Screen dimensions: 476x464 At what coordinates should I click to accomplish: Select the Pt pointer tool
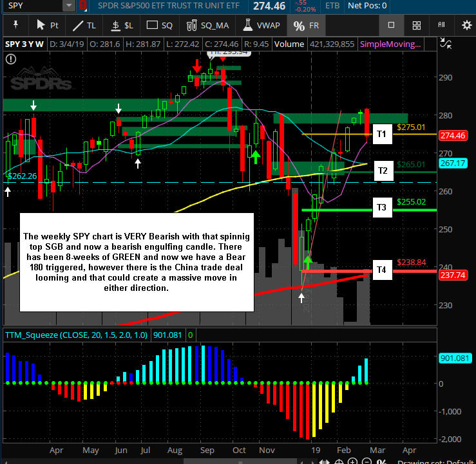[x=47, y=25]
